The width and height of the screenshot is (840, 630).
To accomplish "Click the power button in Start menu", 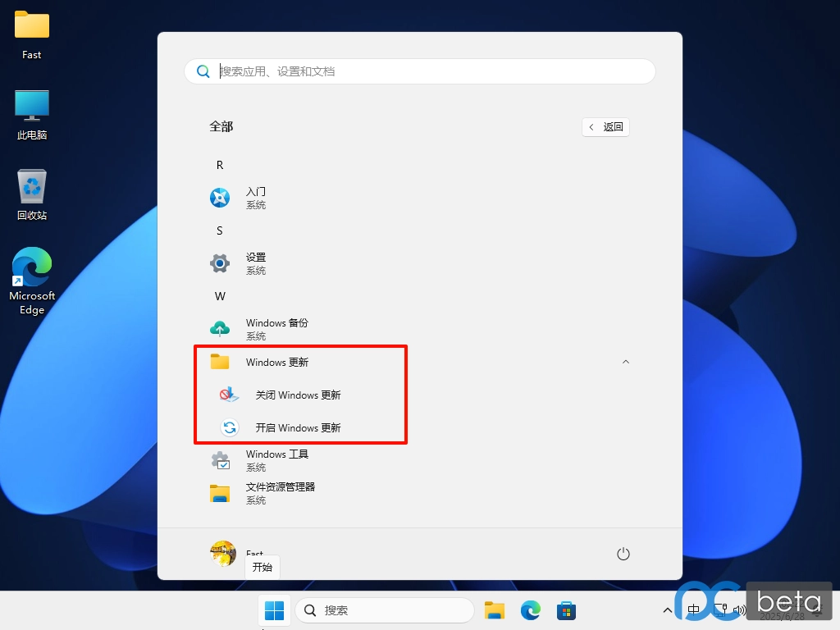I will (x=623, y=554).
